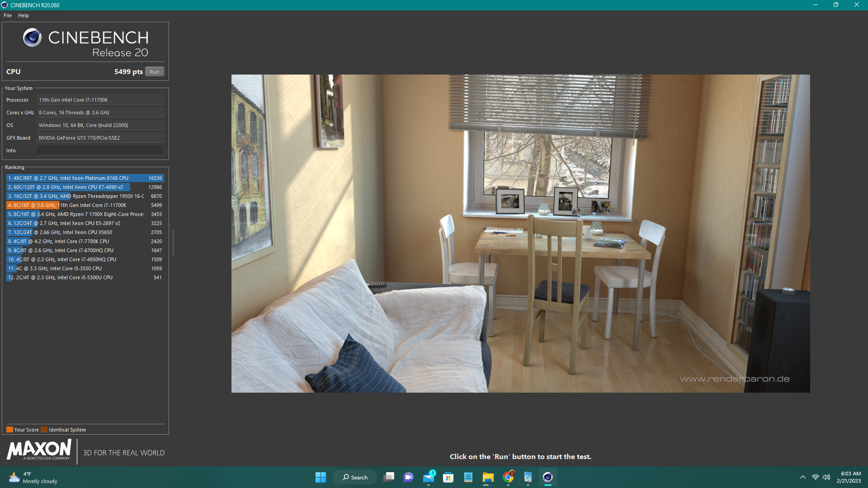This screenshot has width=868, height=488.
Task: Show hidden system tray icons
Action: click(802, 477)
